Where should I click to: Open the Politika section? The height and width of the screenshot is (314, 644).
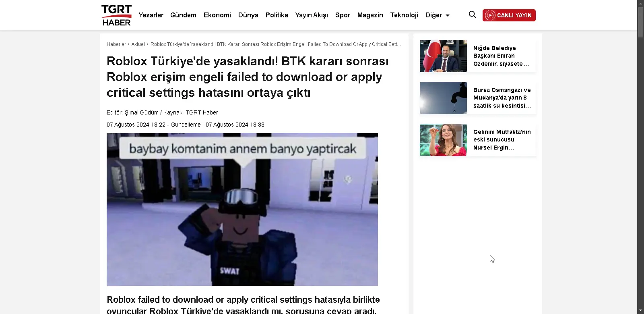(277, 15)
